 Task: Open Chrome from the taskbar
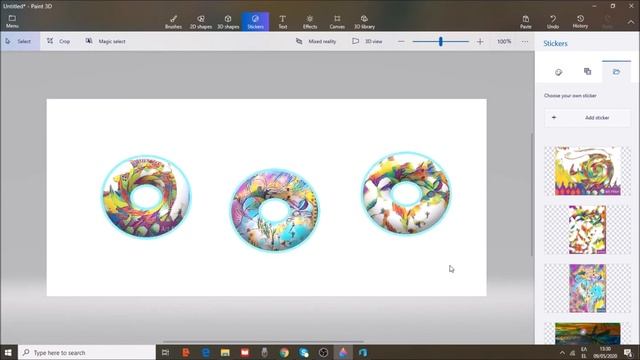pyautogui.click(x=284, y=352)
